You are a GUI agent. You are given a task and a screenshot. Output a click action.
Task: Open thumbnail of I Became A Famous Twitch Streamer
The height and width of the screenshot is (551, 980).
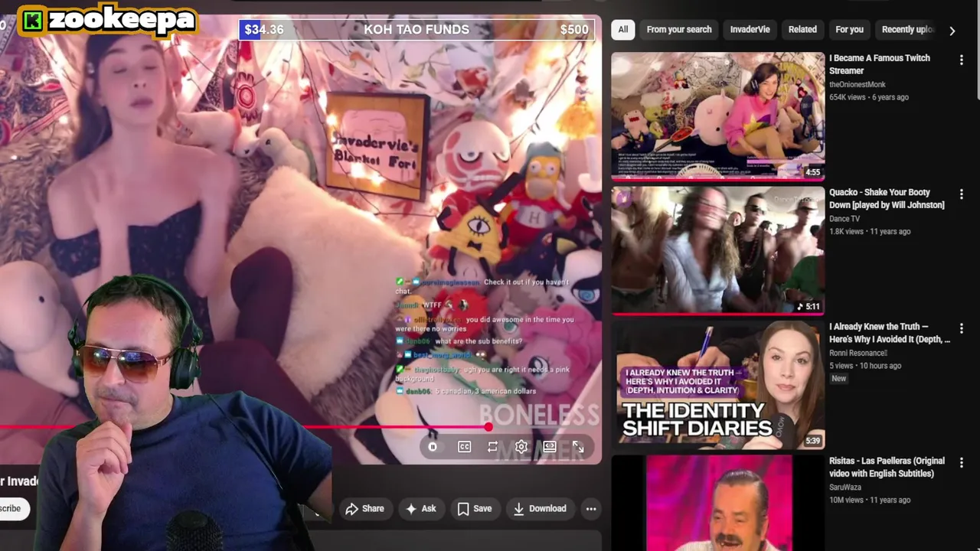(717, 116)
